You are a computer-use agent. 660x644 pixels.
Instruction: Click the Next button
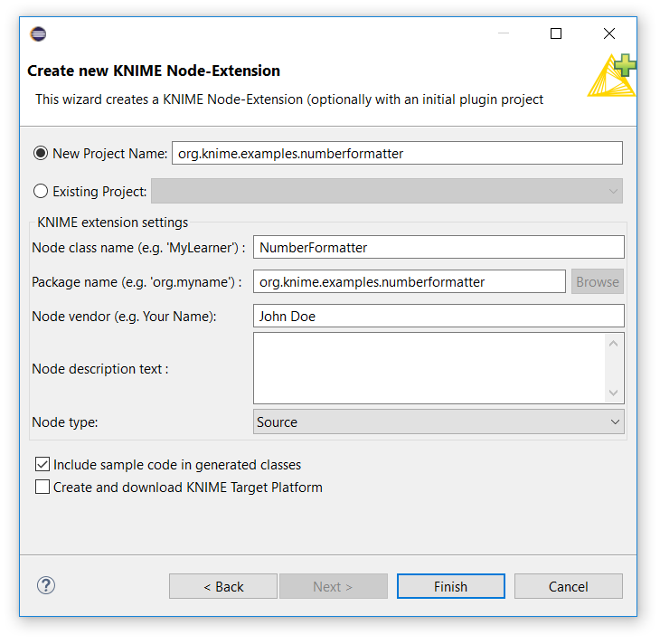pyautogui.click(x=333, y=586)
